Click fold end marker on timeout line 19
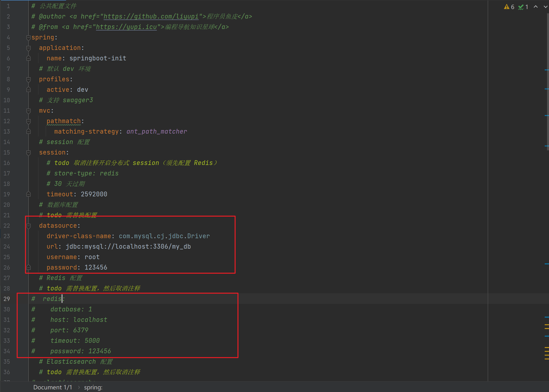This screenshot has height=392, width=549. coord(29,194)
